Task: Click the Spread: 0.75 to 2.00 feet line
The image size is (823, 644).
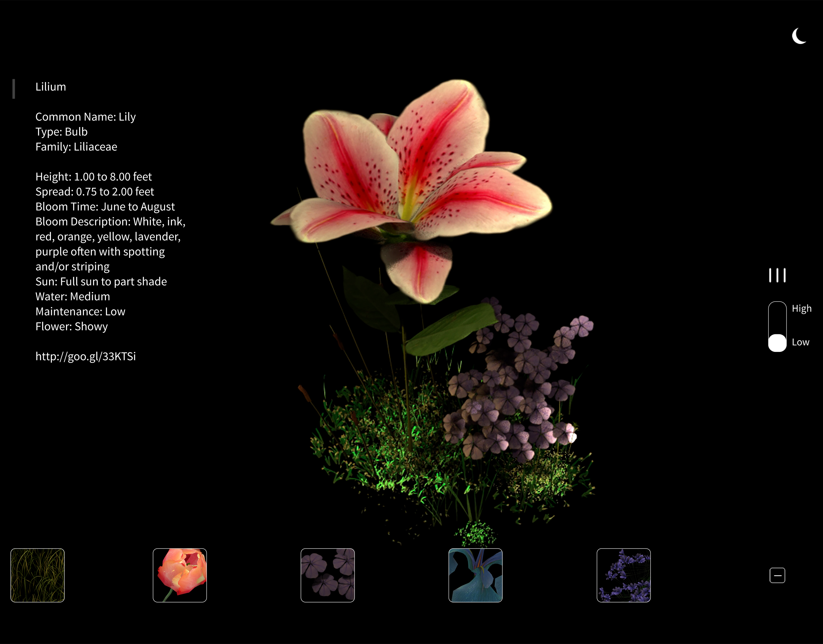Action: [95, 192]
